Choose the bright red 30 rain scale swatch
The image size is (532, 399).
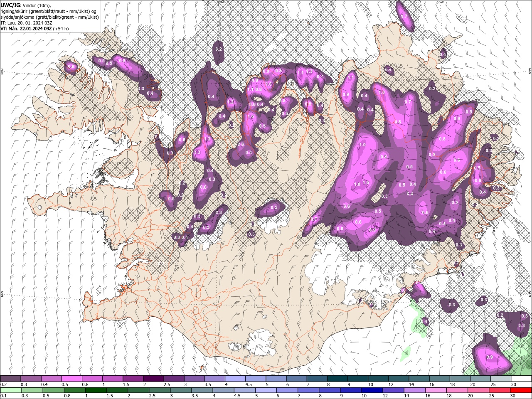tap(520, 390)
